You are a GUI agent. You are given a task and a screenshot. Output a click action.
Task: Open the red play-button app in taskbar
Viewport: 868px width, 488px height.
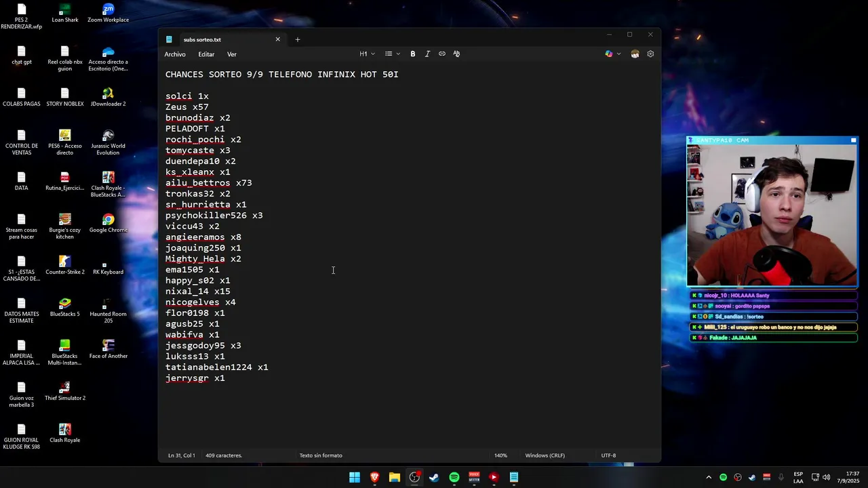[x=494, y=477]
